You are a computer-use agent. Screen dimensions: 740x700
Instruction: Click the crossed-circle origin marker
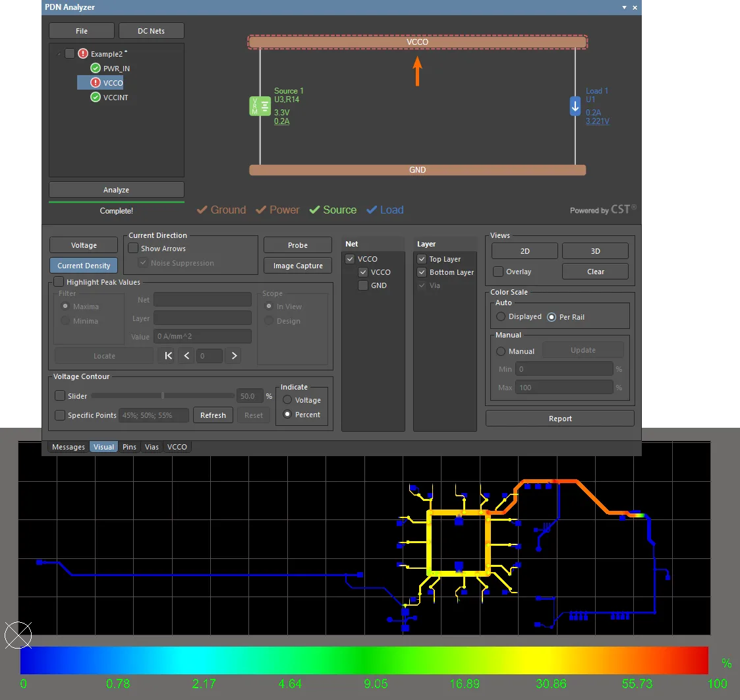[x=18, y=635]
